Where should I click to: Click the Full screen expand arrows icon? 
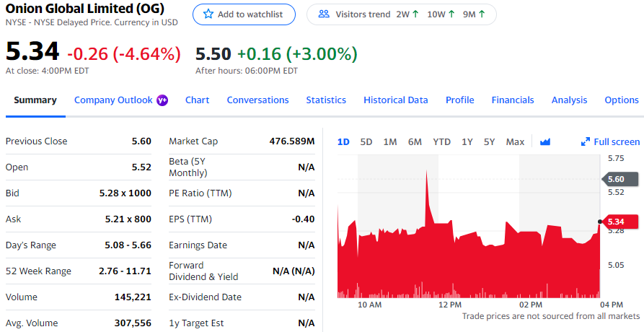pyautogui.click(x=586, y=142)
